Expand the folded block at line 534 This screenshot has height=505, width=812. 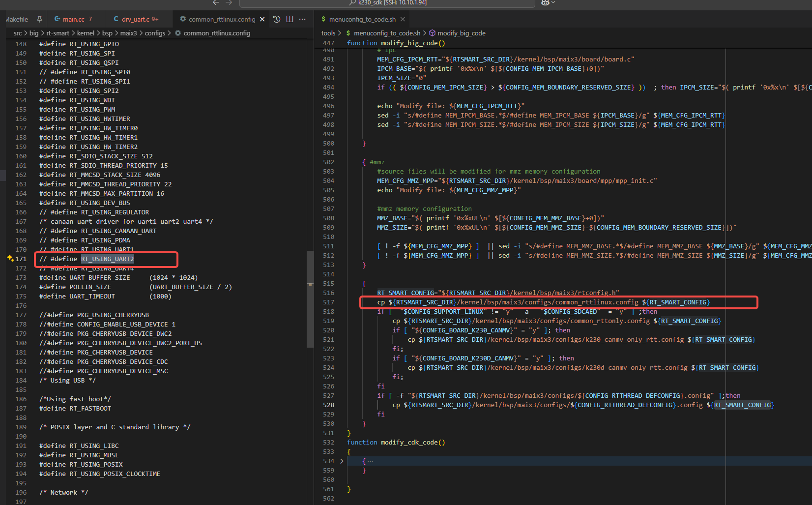pos(342,461)
